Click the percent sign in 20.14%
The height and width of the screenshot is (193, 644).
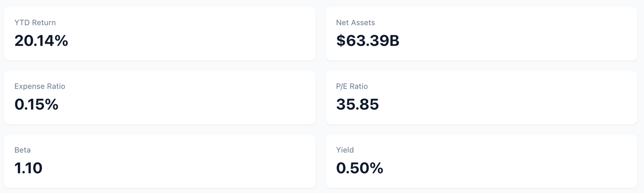(61, 41)
